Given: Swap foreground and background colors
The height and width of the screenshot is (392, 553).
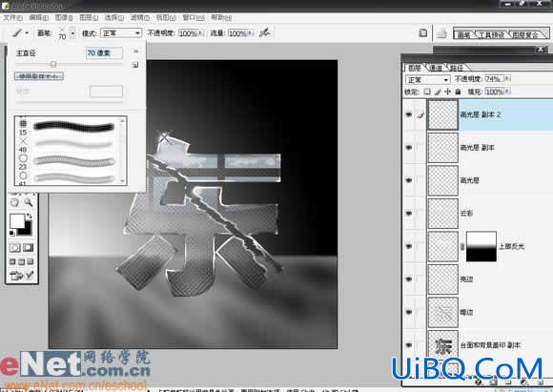Looking at the screenshot, I should (30, 216).
